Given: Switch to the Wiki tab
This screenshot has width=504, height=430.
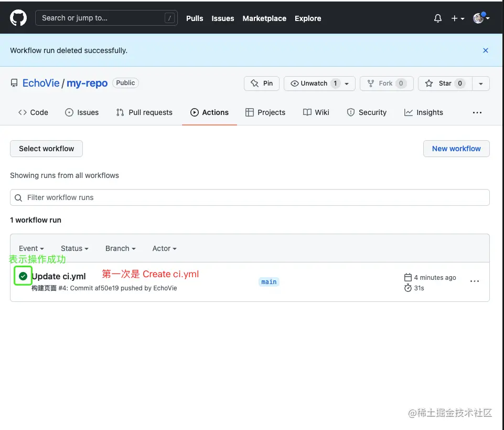Looking at the screenshot, I should [x=316, y=112].
